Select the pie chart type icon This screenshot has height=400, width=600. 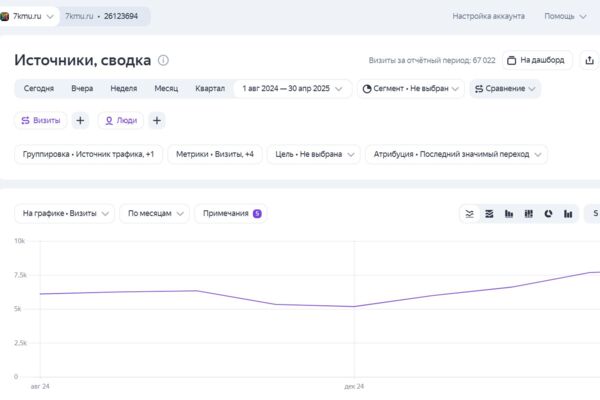point(548,214)
